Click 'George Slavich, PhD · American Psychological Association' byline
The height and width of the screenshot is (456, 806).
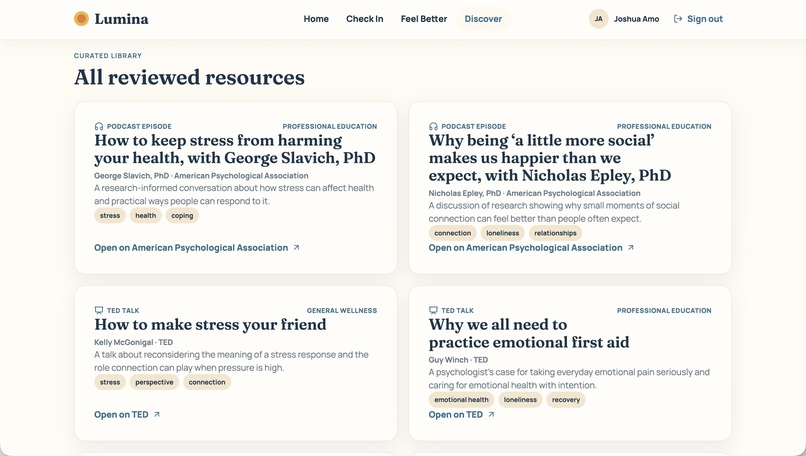[202, 176]
